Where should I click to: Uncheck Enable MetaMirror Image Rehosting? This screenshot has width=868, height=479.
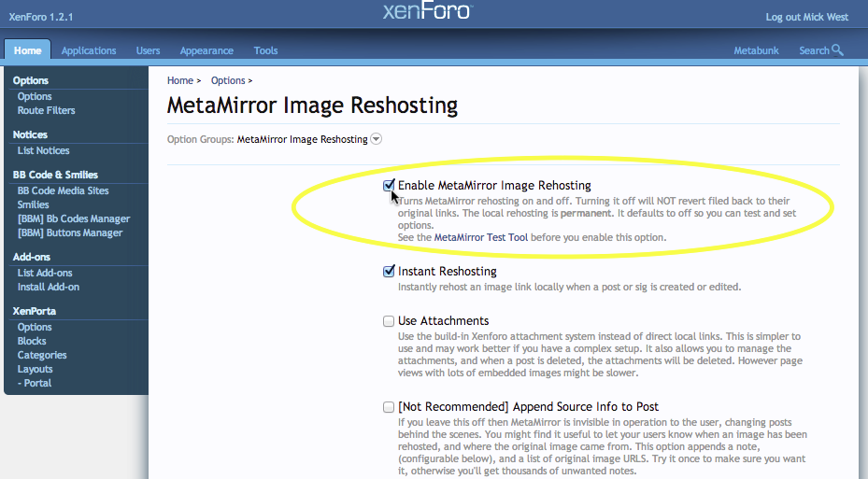(x=389, y=185)
